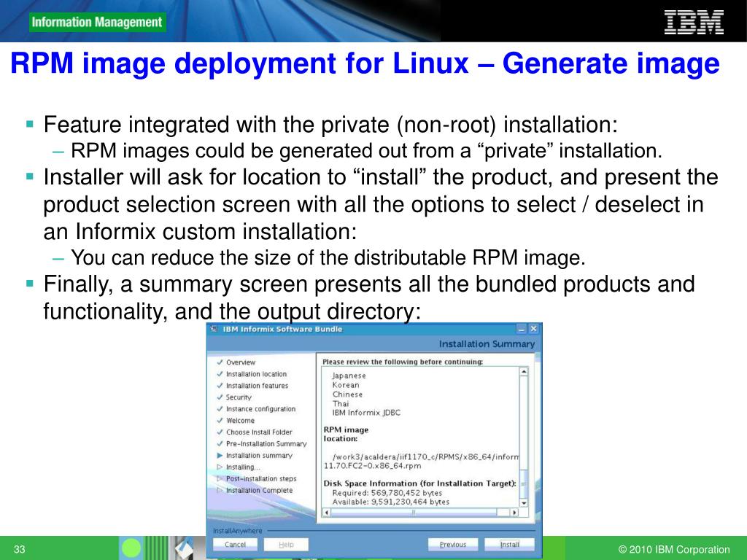Click the /work3/acaldera RPM path line
Image resolution: width=747 pixels, height=560 pixels.
pyautogui.click(x=425, y=456)
